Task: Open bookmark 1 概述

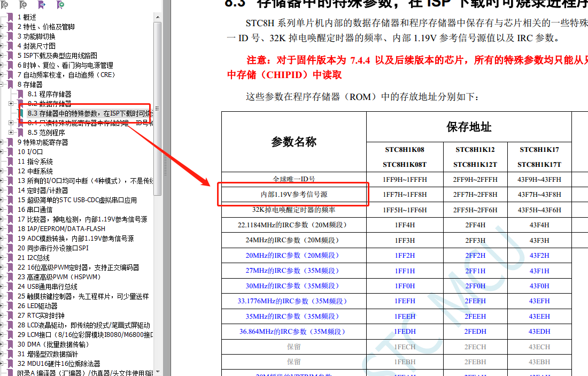Action: coord(27,17)
